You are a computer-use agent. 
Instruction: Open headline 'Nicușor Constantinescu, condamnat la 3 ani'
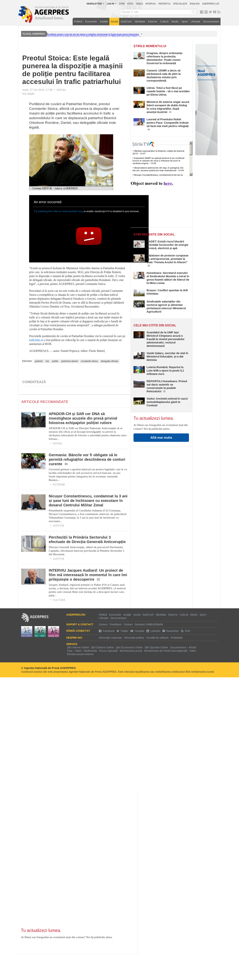click(x=88, y=501)
